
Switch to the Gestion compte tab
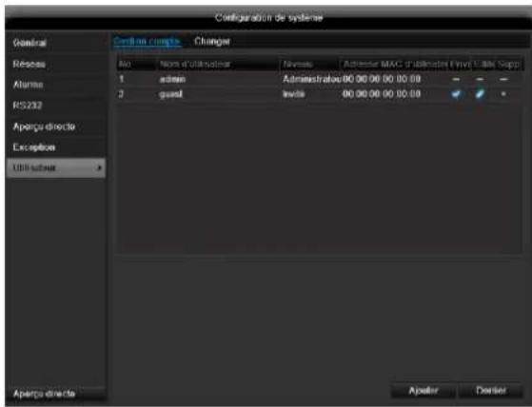pyautogui.click(x=147, y=42)
